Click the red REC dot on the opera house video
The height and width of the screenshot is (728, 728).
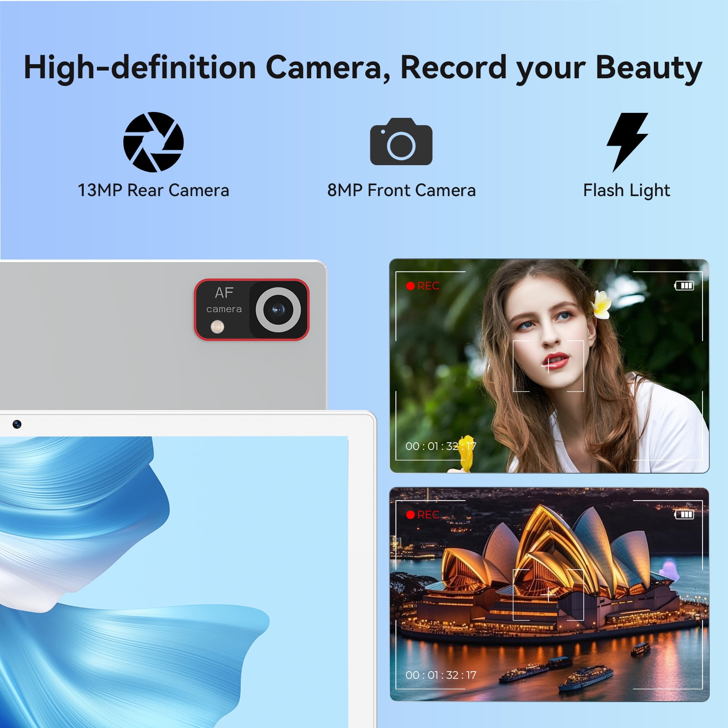410,515
